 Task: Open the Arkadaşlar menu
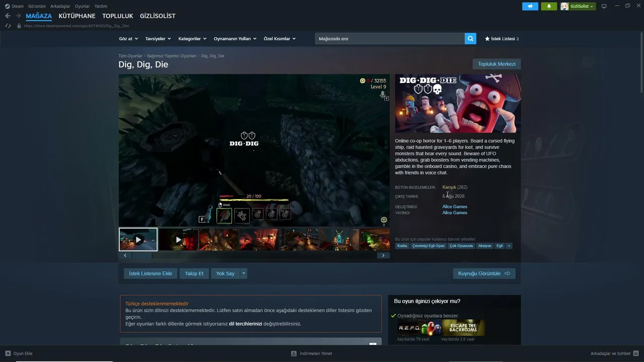[60, 6]
